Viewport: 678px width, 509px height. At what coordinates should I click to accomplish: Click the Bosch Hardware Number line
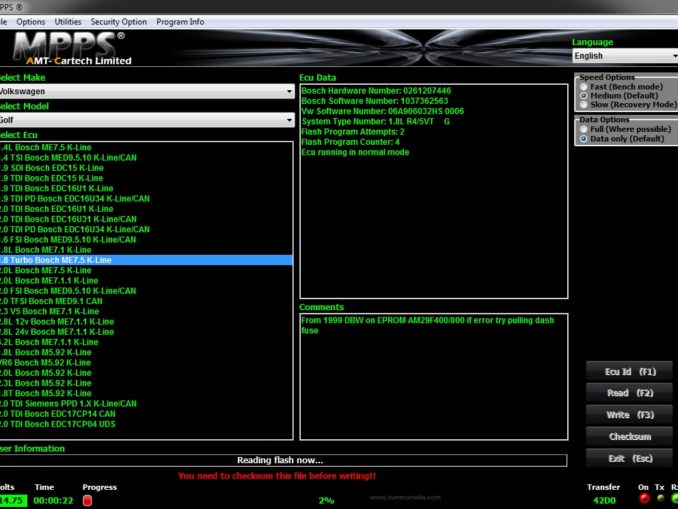click(x=376, y=91)
